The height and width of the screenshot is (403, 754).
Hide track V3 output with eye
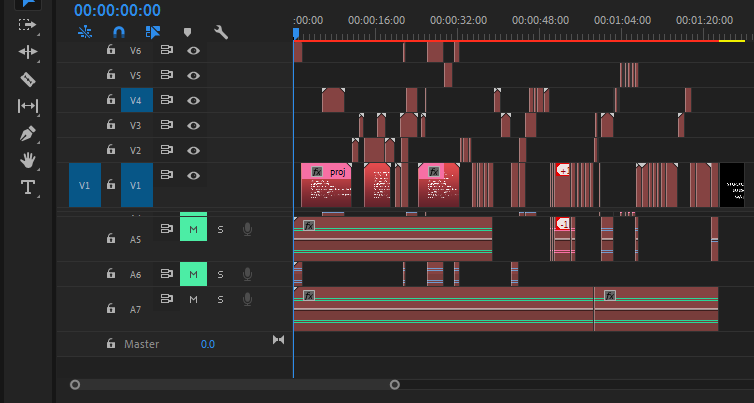click(193, 126)
